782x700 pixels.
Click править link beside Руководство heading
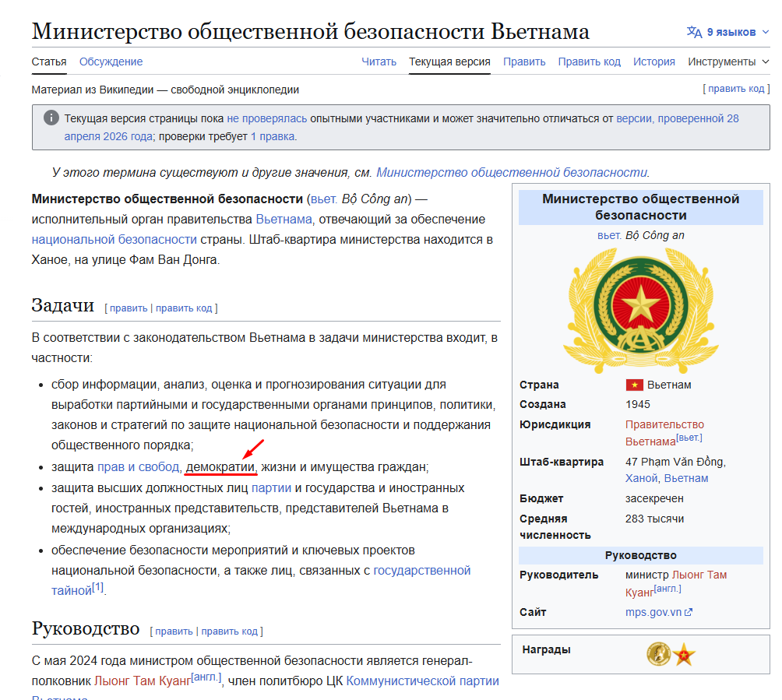click(x=174, y=631)
